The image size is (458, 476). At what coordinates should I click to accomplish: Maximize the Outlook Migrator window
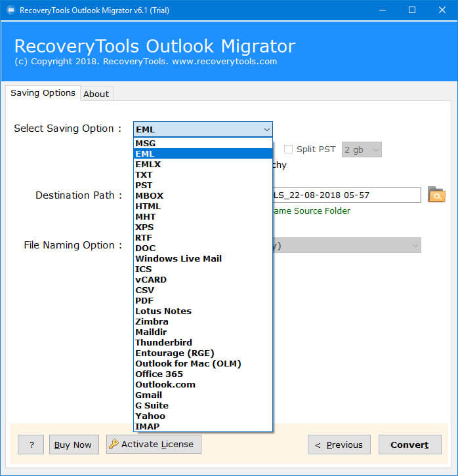click(x=412, y=10)
